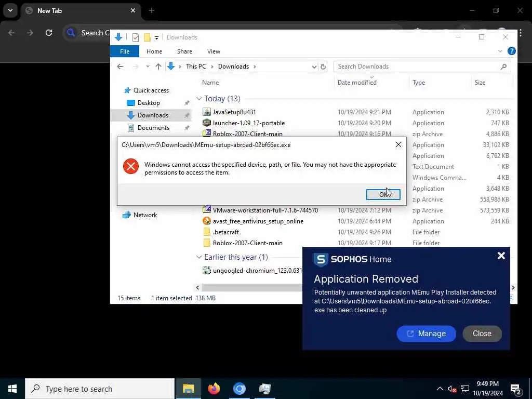The height and width of the screenshot is (399, 532).
Task: Click OK in the access error dialog
Action: click(x=383, y=194)
